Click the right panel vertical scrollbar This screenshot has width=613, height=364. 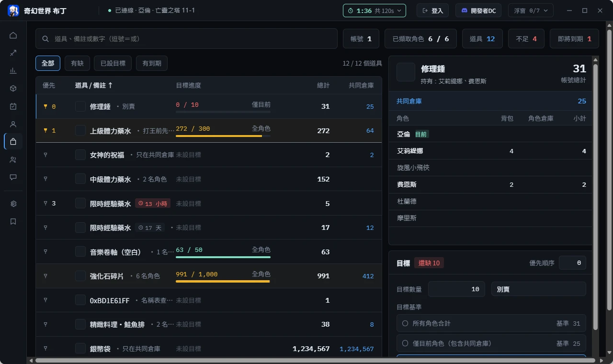(595, 196)
